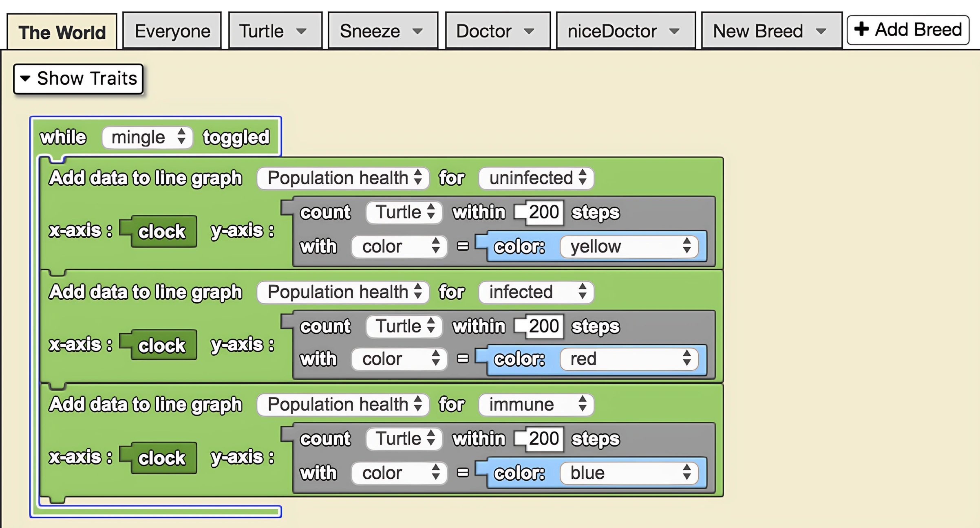This screenshot has height=528, width=980.
Task: Edit the 200 steps input field
Action: tap(543, 212)
